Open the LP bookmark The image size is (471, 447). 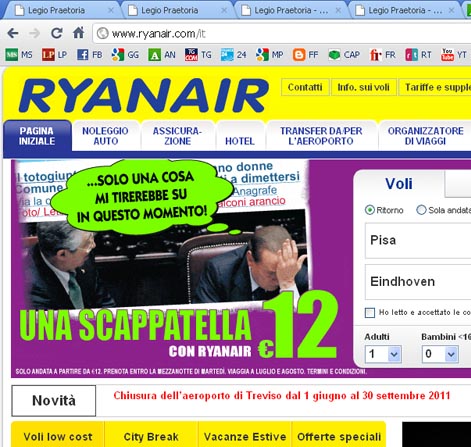tap(54, 55)
